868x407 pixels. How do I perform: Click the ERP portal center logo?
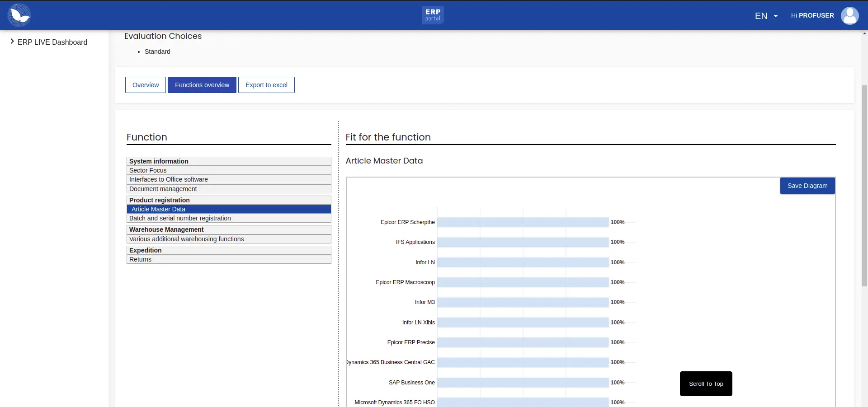[x=433, y=15]
